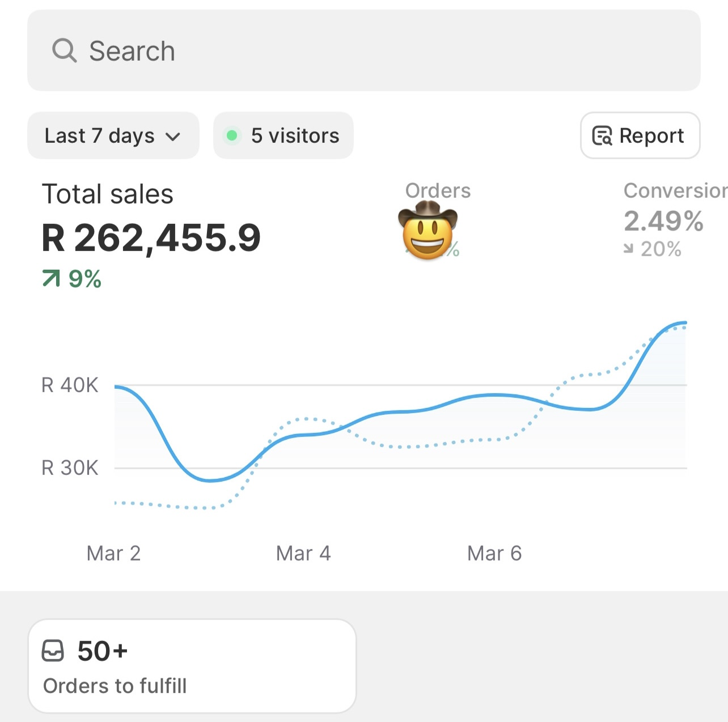Open the Report button
This screenshot has height=722, width=728.
click(x=640, y=135)
